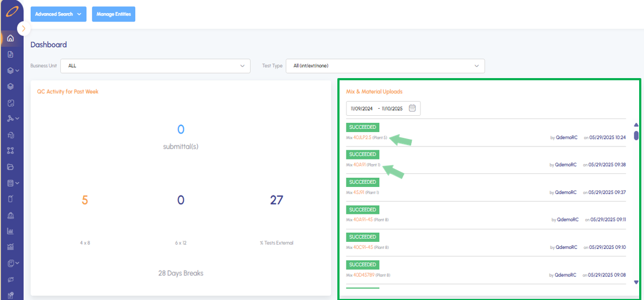Open mix 40A91 (Plant 1) link
The width and height of the screenshot is (644, 300).
(359, 165)
